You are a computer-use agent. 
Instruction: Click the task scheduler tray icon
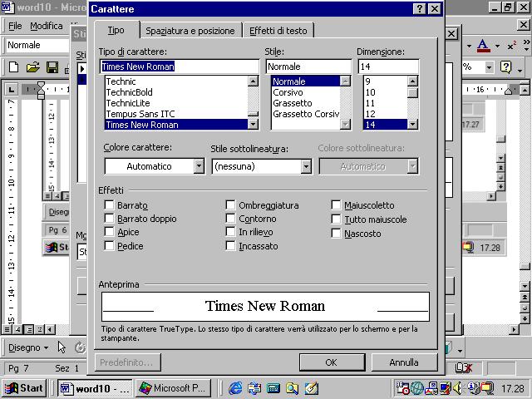coord(402,388)
